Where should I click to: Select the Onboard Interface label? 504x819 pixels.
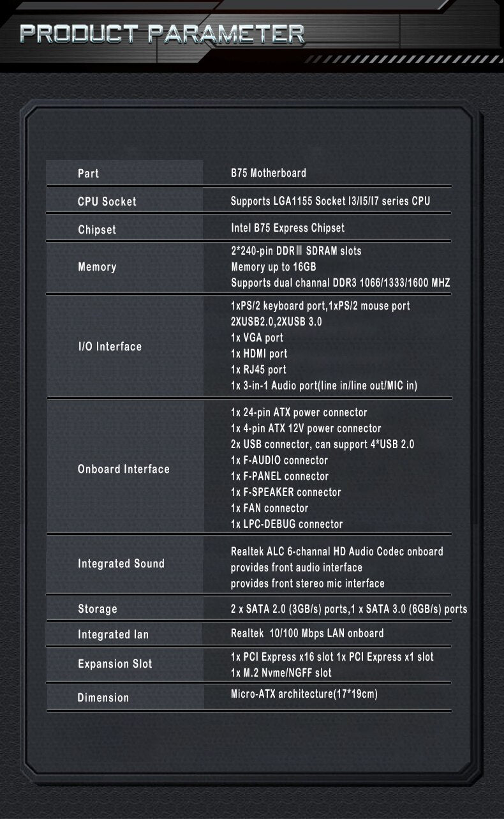pos(124,469)
